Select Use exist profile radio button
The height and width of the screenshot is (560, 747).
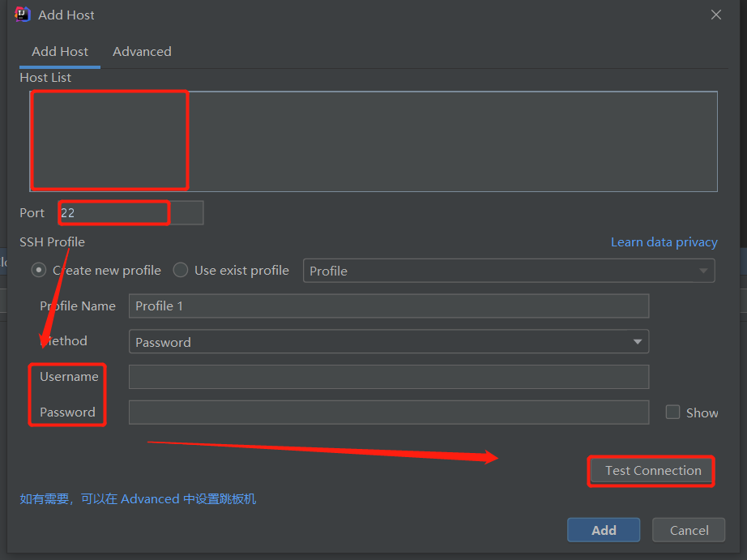pyautogui.click(x=180, y=270)
